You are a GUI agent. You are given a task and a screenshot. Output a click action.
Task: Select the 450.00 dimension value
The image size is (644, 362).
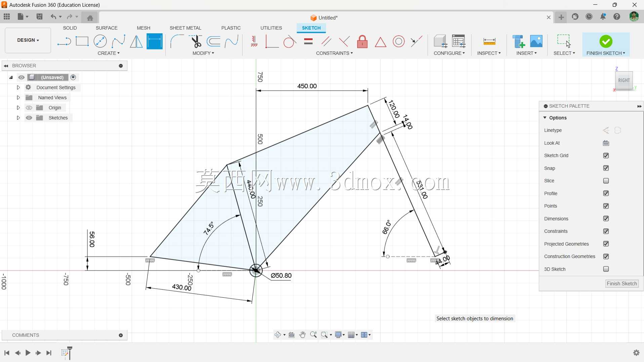(307, 86)
